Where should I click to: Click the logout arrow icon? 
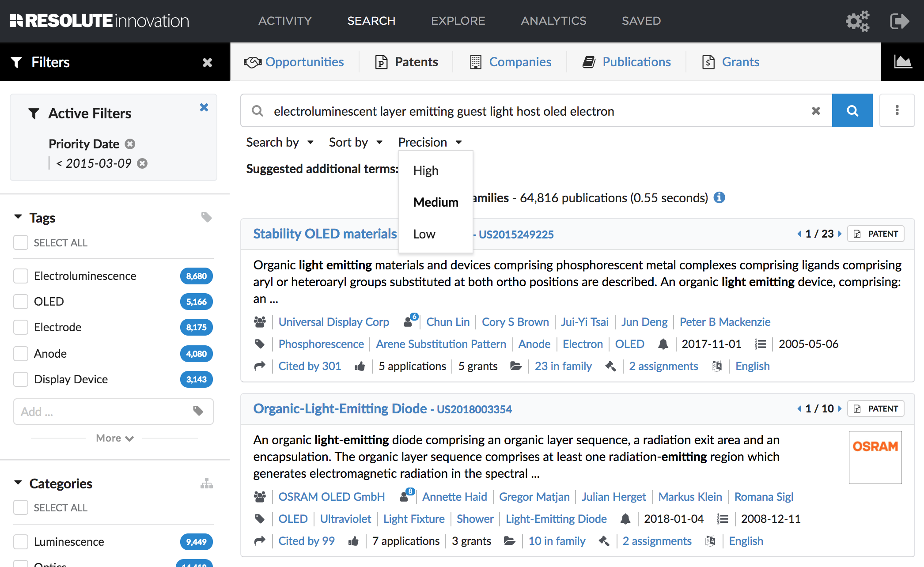click(x=899, y=21)
